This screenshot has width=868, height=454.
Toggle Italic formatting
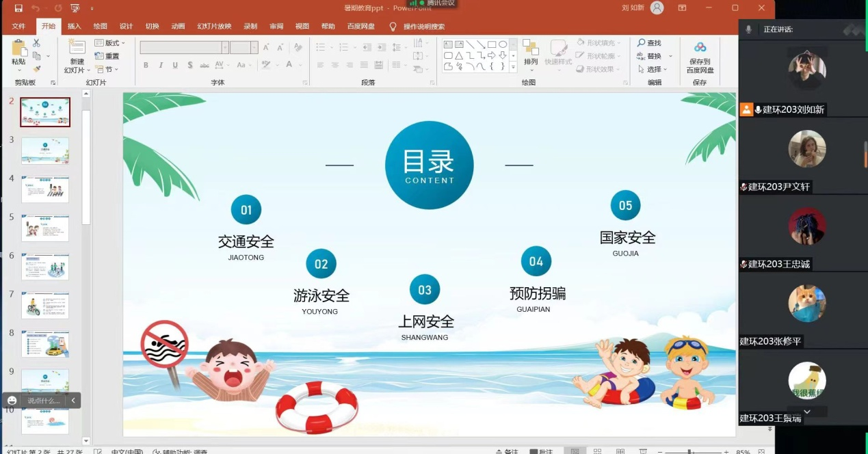click(x=161, y=65)
